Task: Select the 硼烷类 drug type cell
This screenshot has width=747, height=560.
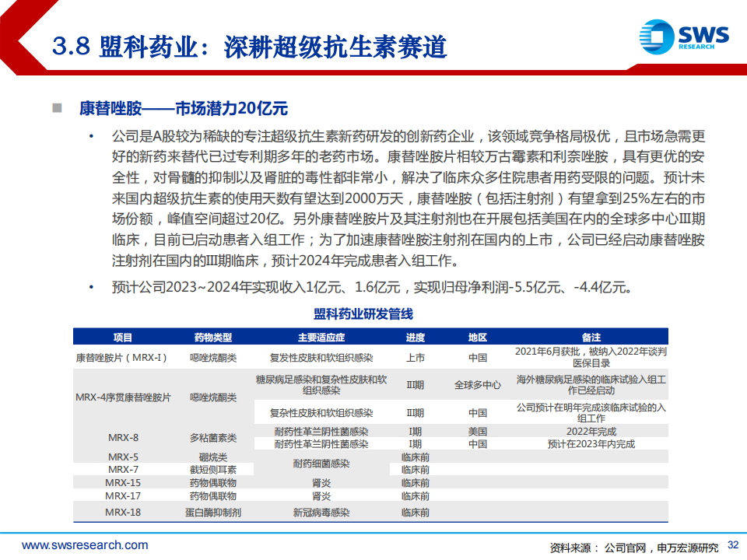Action: 213,457
